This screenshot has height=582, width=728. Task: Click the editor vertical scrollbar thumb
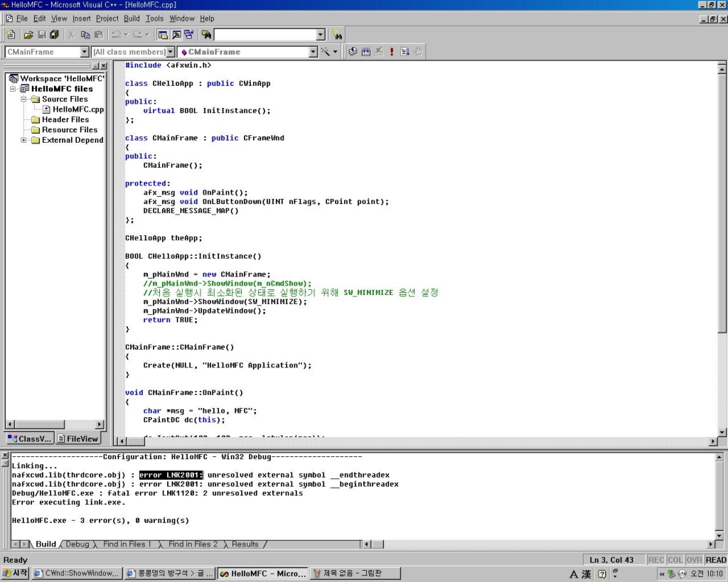point(722,204)
